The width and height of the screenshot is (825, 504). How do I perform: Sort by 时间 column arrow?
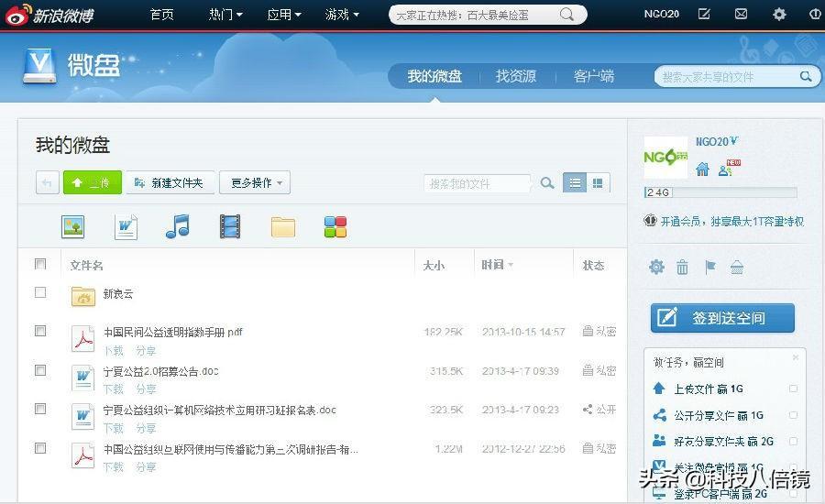tap(511, 265)
